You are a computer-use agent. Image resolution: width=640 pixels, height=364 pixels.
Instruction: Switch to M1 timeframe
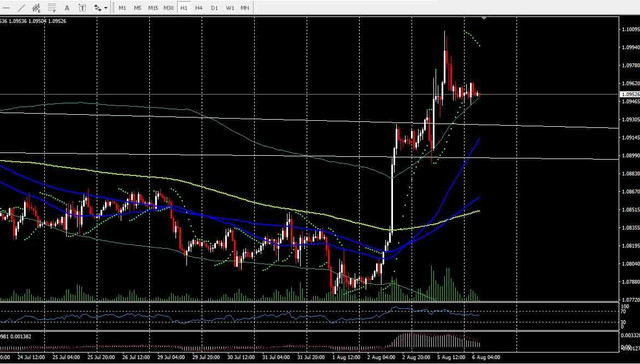tap(122, 8)
